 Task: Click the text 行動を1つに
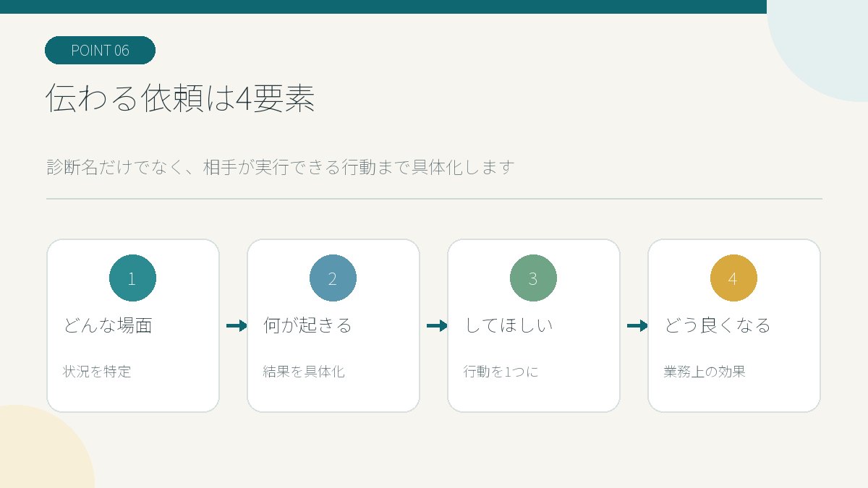tap(501, 372)
